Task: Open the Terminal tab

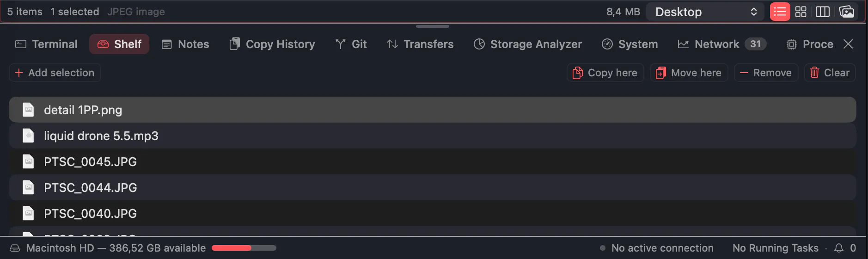Action: [x=46, y=44]
